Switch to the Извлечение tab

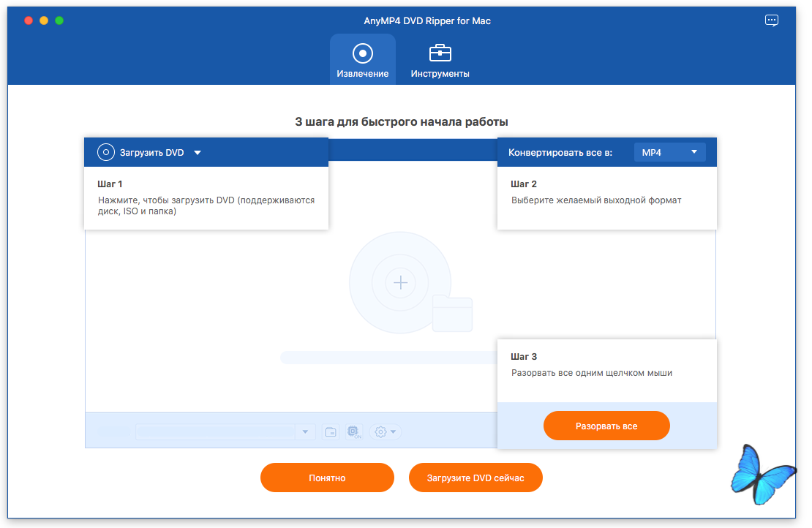[x=363, y=59]
